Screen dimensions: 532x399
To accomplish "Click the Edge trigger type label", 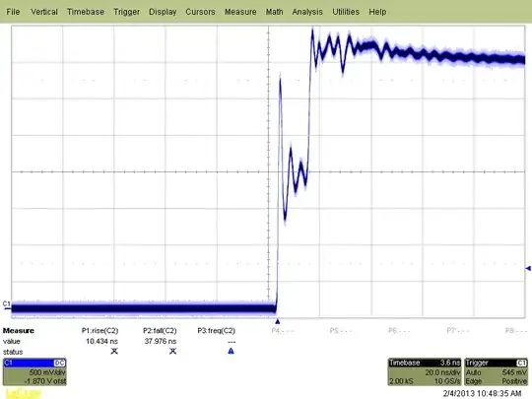I will coord(474,381).
